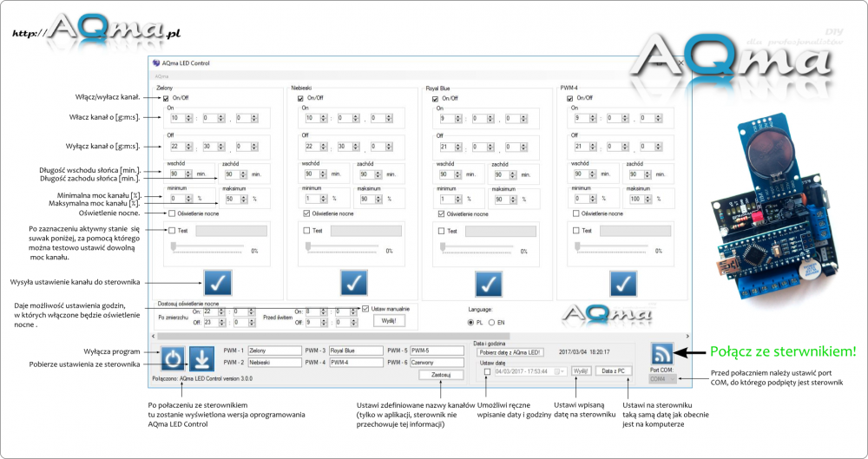Send PWM-4 channel settings with checkmark button
Screen dimensions: 868x459
pos(623,284)
